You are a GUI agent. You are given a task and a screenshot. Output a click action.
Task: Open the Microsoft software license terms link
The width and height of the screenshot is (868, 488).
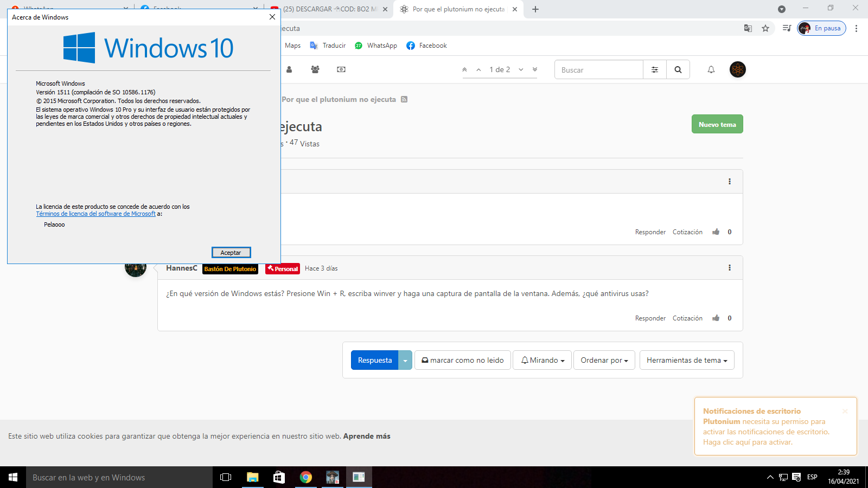(95, 214)
